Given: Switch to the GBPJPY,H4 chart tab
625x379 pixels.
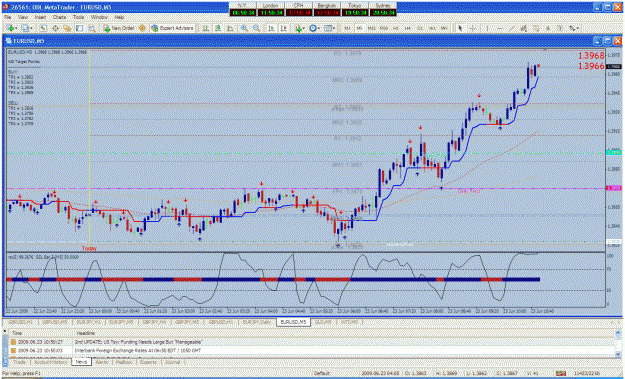Looking at the screenshot, I should click(155, 322).
